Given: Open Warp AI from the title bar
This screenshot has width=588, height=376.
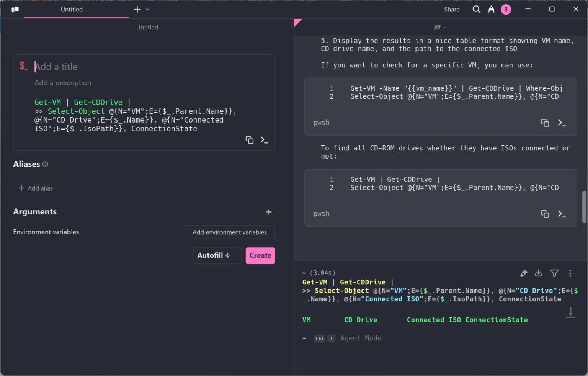Looking at the screenshot, I should click(491, 9).
